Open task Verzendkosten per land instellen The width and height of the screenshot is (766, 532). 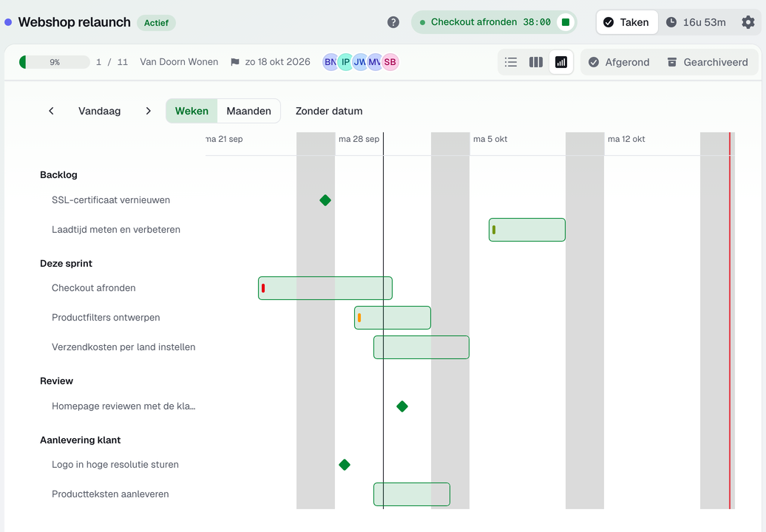click(x=123, y=347)
